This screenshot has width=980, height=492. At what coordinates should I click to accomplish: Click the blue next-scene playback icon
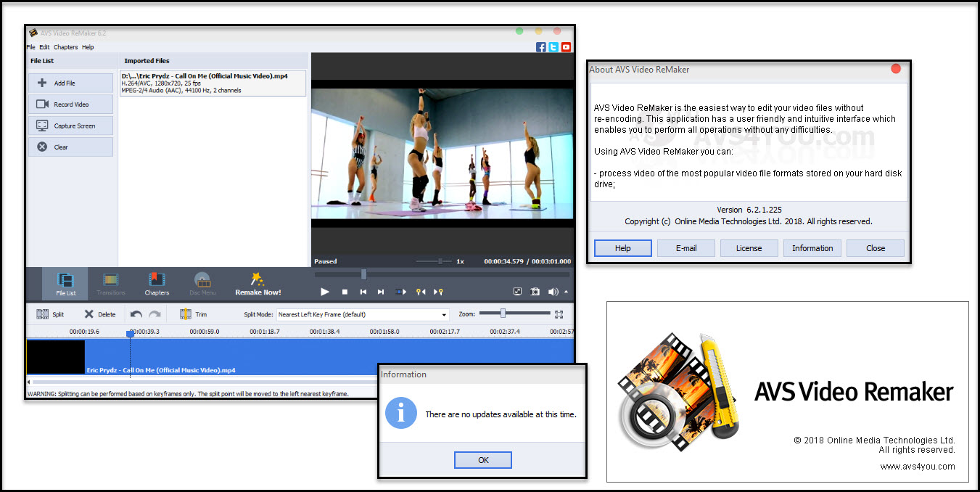coord(400,292)
